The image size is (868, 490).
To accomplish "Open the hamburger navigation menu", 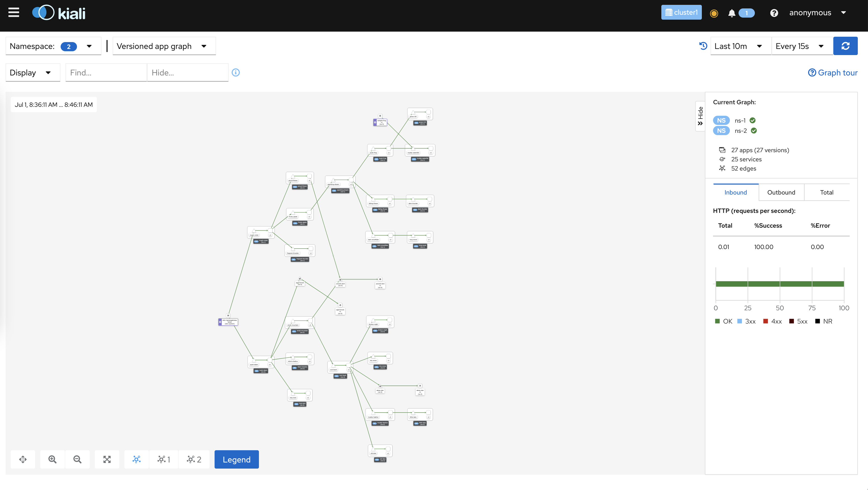I will 14,12.
